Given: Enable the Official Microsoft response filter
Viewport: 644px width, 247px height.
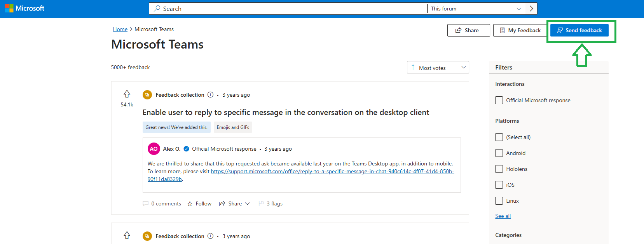Looking at the screenshot, I should tap(499, 100).
